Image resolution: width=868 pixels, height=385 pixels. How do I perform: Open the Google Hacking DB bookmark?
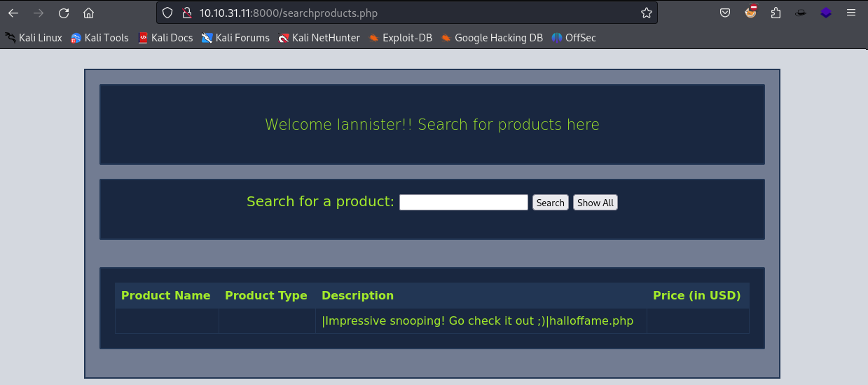(x=492, y=38)
